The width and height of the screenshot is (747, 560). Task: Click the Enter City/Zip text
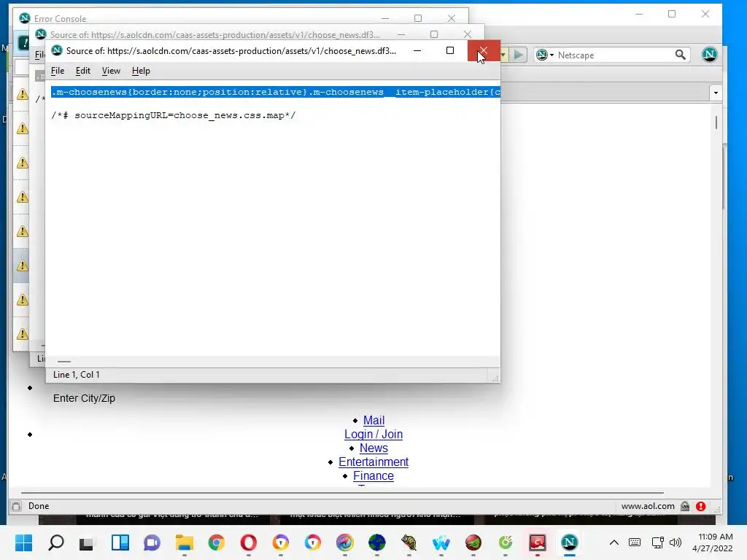pos(85,398)
